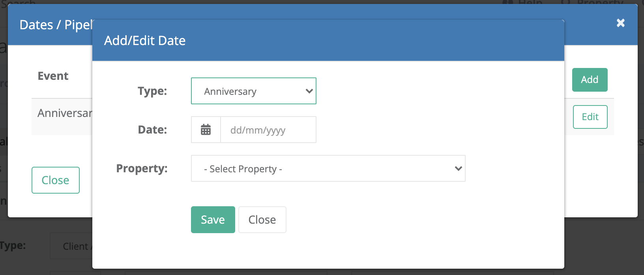This screenshot has height=275, width=644.
Task: Open the calendar date picker icon
Action: 206,130
